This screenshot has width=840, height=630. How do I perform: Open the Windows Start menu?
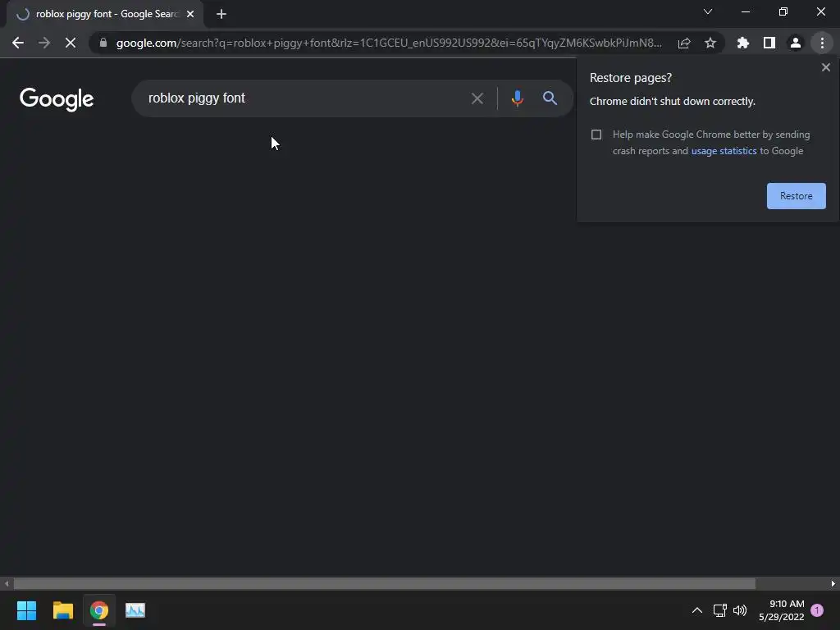click(x=26, y=610)
